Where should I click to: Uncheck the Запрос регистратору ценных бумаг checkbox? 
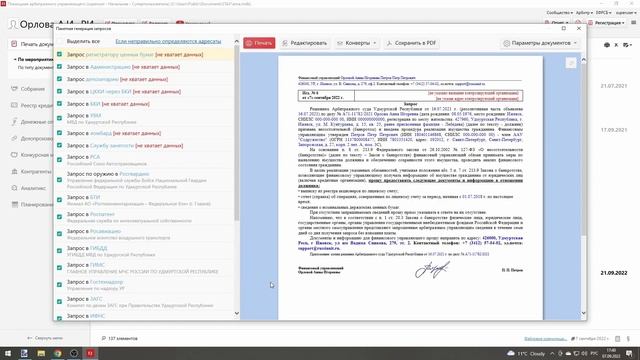60,54
